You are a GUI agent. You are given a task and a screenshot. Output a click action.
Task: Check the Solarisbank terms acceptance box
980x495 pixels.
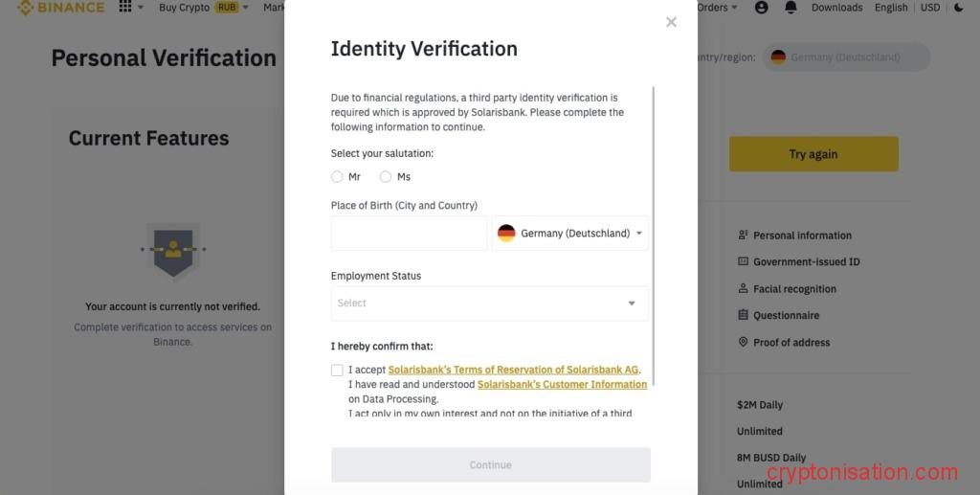[337, 371]
